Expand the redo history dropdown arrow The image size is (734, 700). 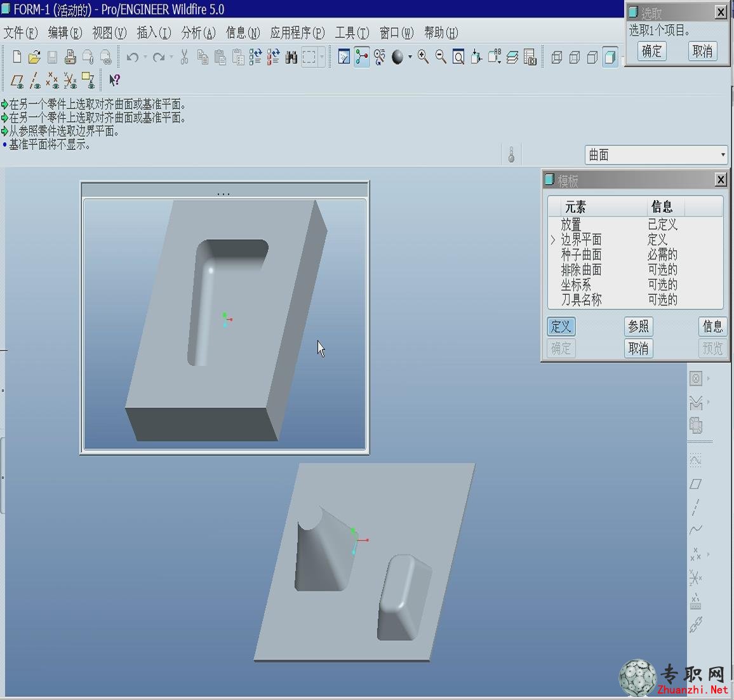tap(171, 57)
